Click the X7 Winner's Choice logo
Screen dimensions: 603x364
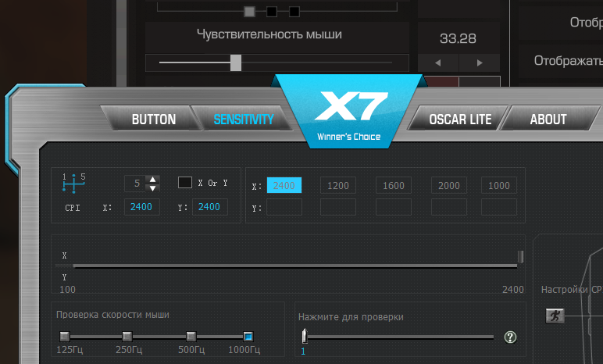click(x=349, y=112)
